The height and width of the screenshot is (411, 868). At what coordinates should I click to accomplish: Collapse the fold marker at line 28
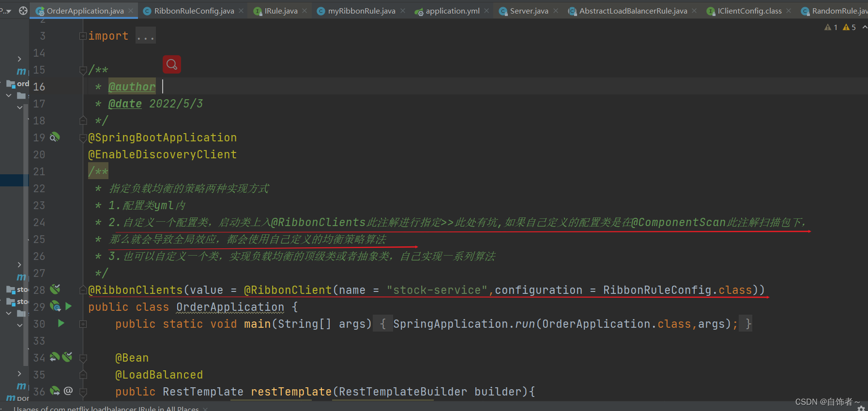(83, 290)
